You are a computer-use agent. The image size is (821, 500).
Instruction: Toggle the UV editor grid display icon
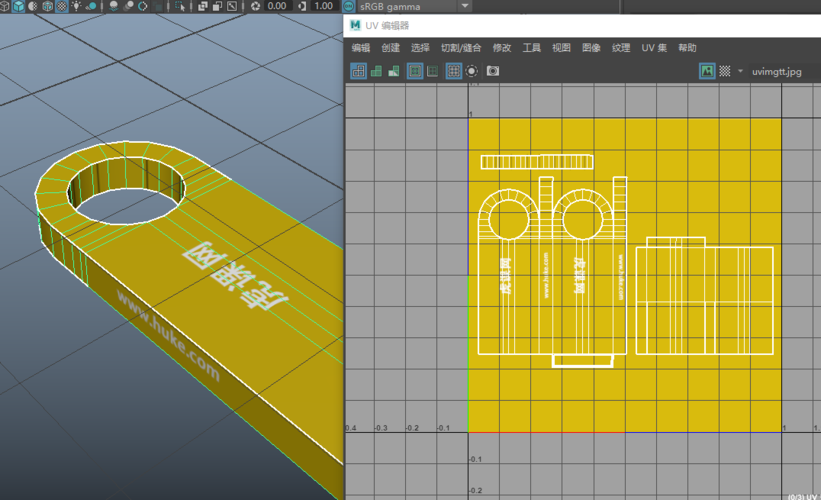pos(453,71)
